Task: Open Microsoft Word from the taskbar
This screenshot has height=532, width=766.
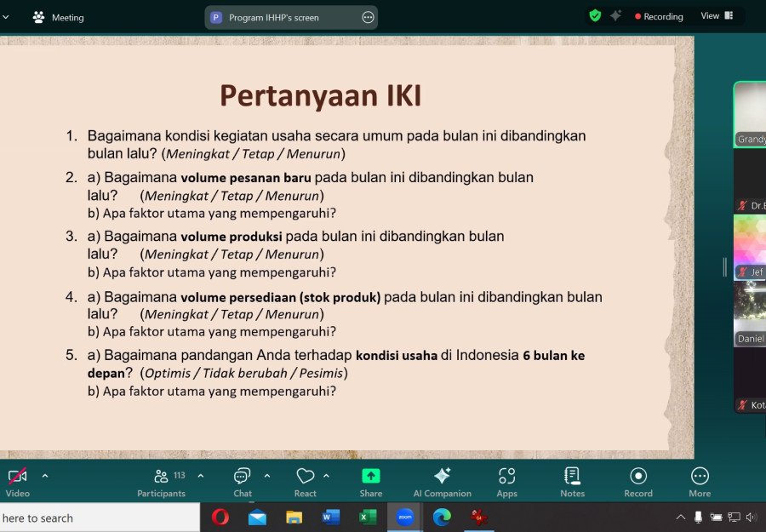Action: [x=331, y=517]
